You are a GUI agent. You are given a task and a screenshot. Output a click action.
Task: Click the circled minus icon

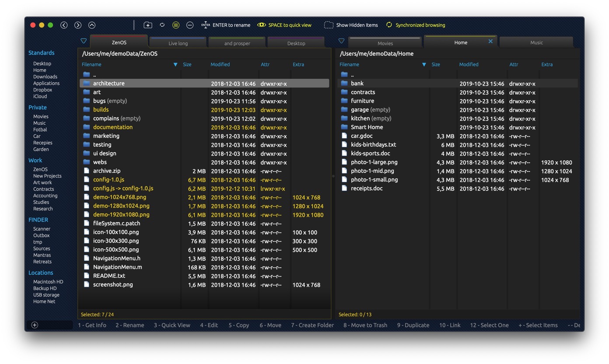[x=190, y=25]
